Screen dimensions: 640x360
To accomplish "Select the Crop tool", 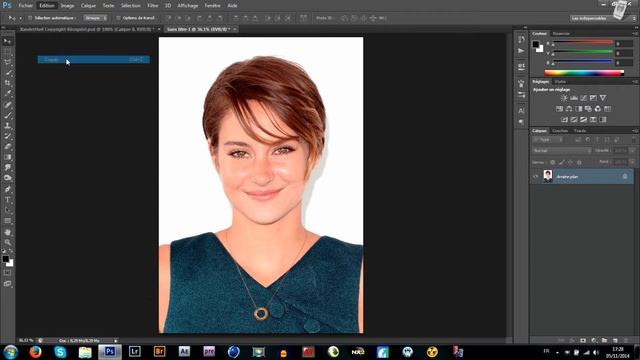I will tap(7, 83).
